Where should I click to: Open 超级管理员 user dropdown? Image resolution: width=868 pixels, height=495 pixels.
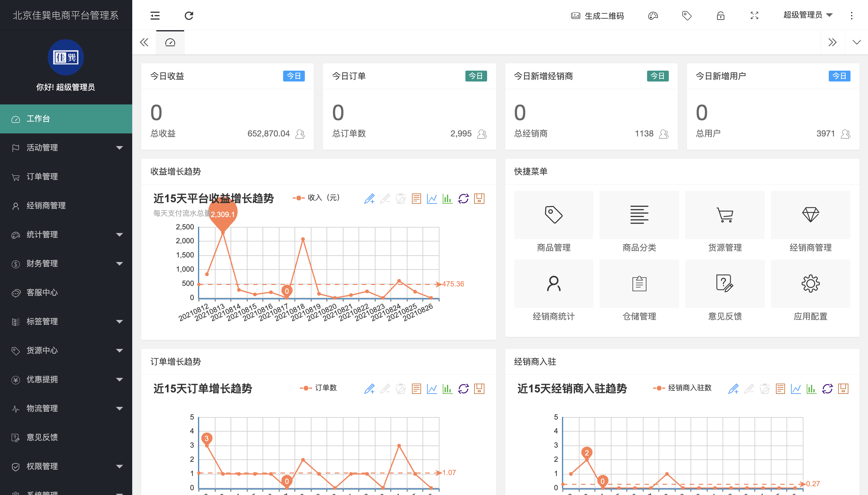808,15
